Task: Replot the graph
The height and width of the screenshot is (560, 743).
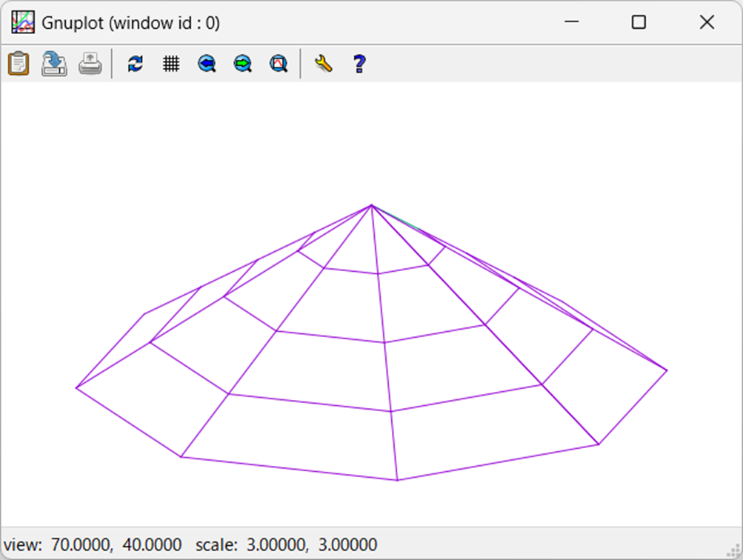Action: 135,64
